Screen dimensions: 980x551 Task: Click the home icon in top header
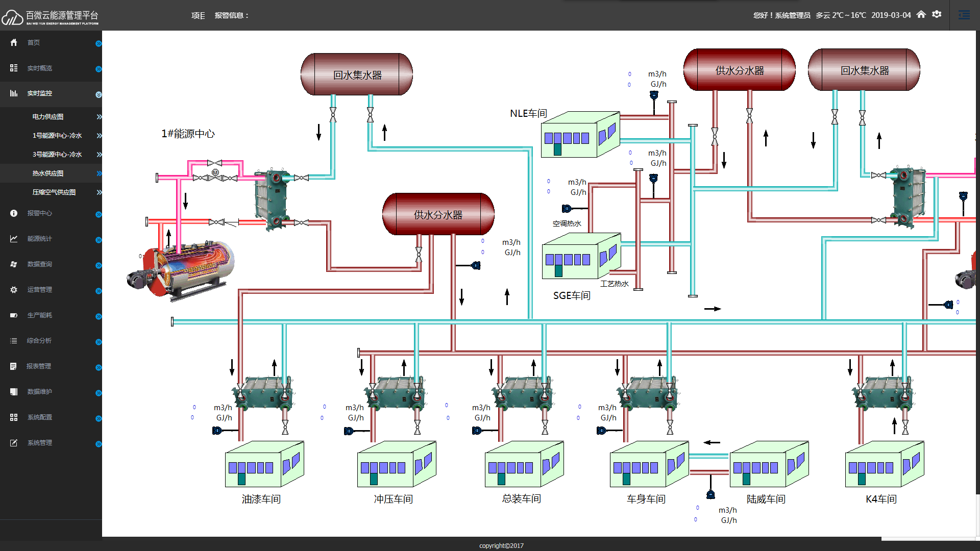(921, 15)
